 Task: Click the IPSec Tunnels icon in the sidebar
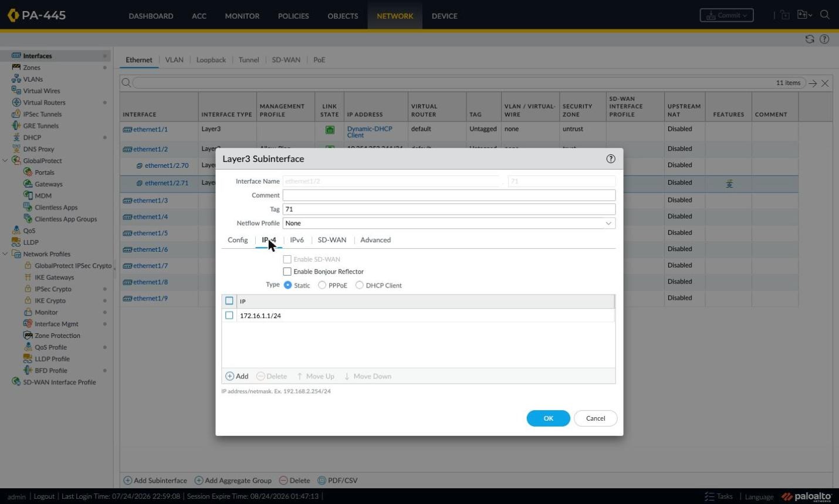(16, 114)
